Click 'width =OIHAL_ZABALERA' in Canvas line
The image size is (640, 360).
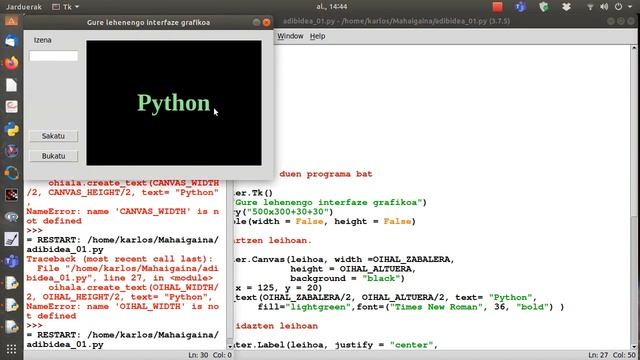tap(392, 259)
